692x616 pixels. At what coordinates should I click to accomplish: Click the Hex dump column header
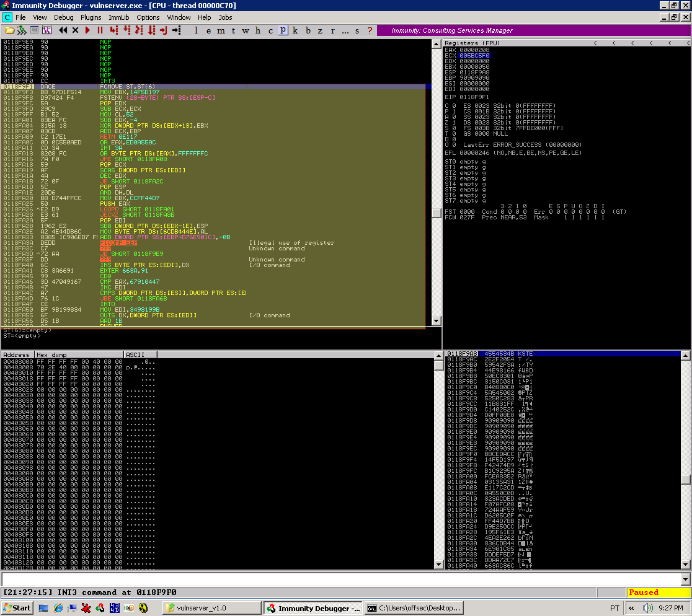[x=79, y=354]
